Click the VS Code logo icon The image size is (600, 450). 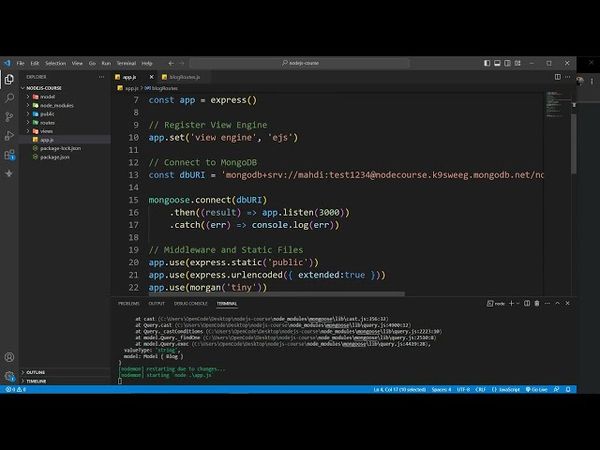(7, 63)
